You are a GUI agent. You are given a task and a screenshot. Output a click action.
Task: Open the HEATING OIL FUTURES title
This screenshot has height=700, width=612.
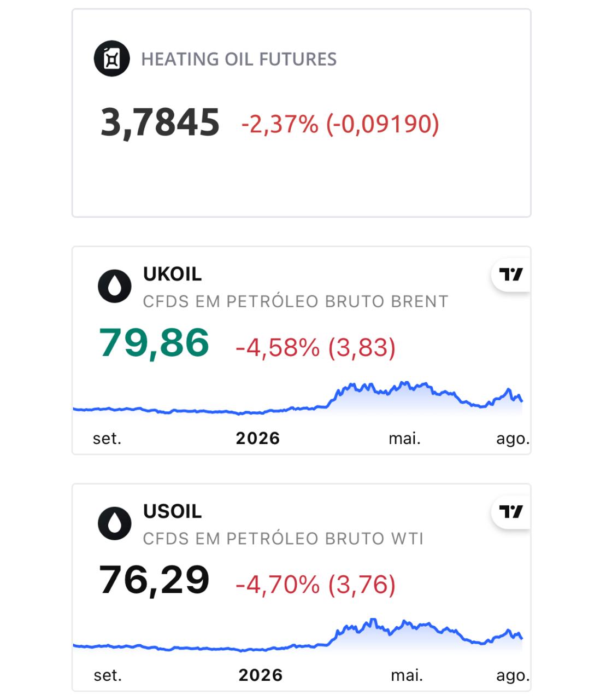point(239,59)
